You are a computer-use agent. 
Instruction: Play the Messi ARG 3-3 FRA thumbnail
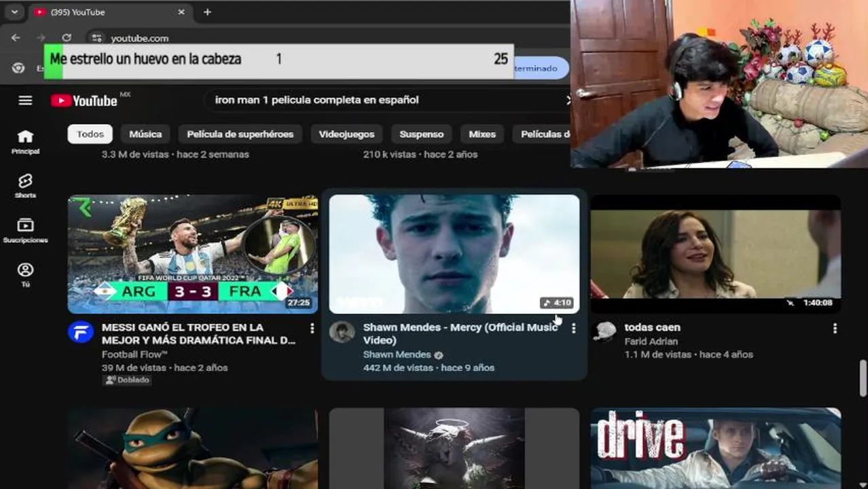point(193,254)
